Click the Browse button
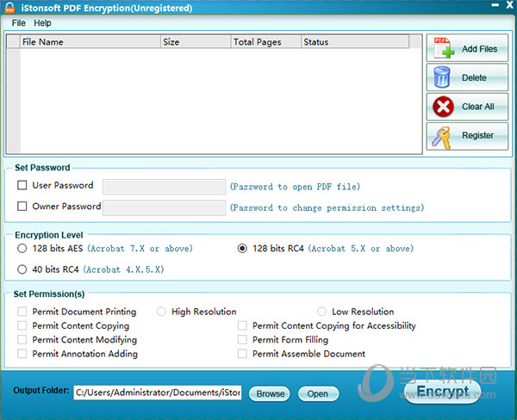This screenshot has height=420, width=517. coord(270,394)
